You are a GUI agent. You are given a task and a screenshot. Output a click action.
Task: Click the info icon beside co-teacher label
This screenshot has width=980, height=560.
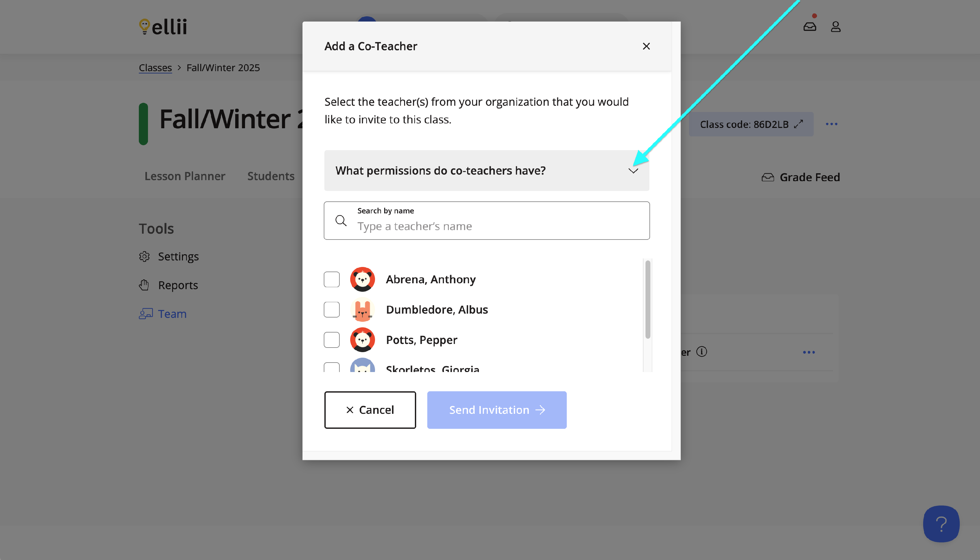pyautogui.click(x=702, y=352)
